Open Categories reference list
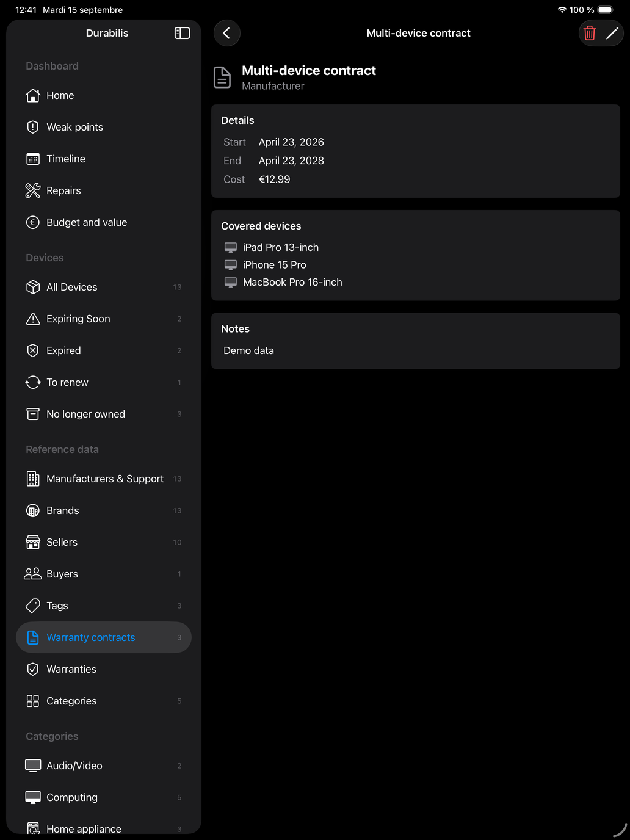Image resolution: width=630 pixels, height=840 pixels. click(104, 701)
